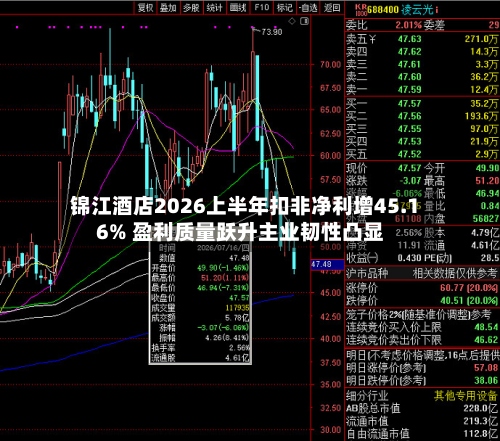500x441 pixels.
Task: Click 涨跌 value -3.07
Action: pos(410,181)
